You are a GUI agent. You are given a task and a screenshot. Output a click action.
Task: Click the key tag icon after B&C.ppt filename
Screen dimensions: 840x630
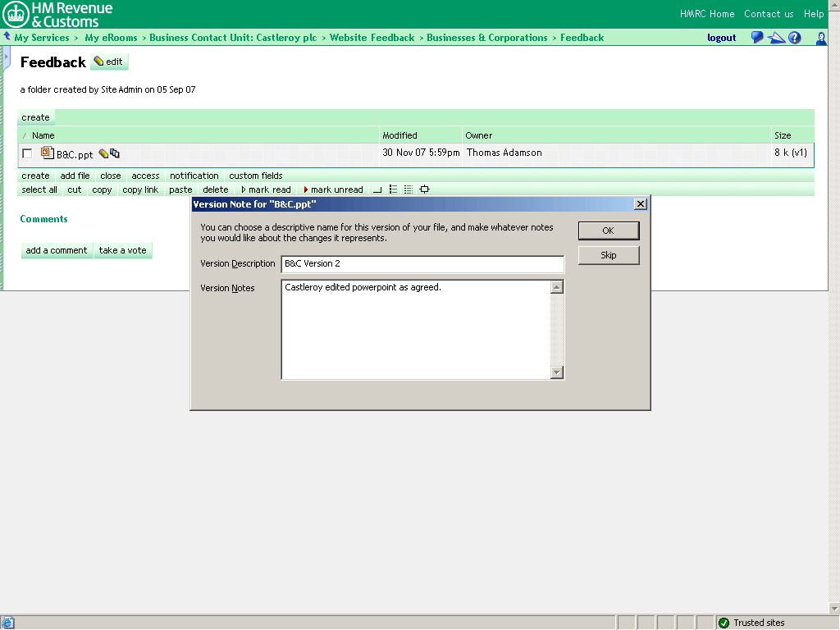(103, 153)
